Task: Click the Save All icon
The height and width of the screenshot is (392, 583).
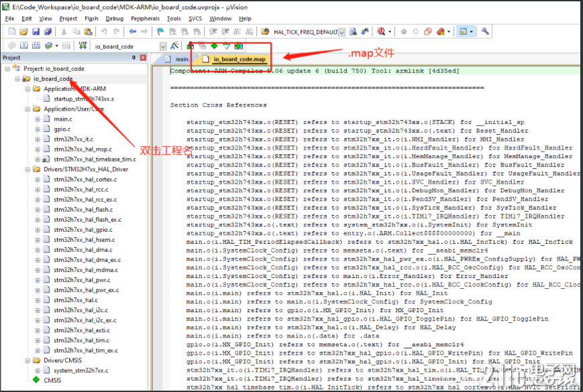Action: (48, 32)
